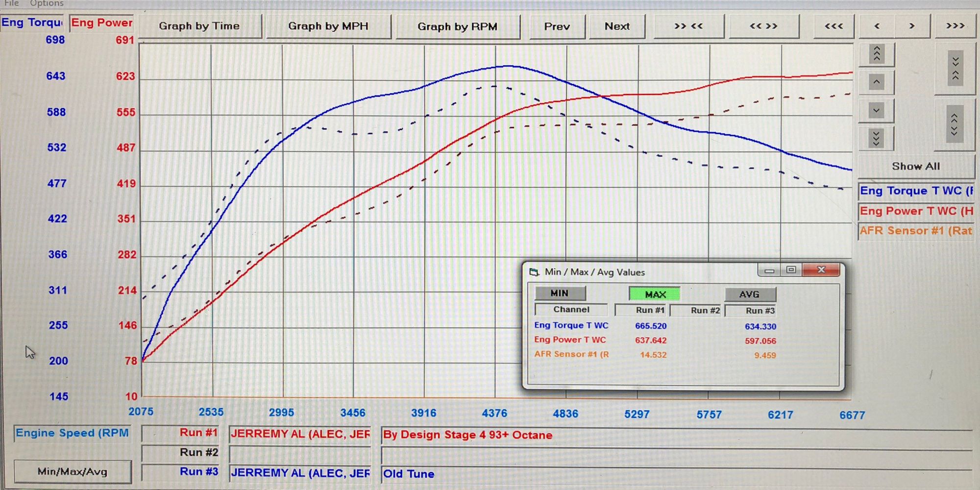
Task: Click the single right arrow '>' button
Action: (912, 26)
